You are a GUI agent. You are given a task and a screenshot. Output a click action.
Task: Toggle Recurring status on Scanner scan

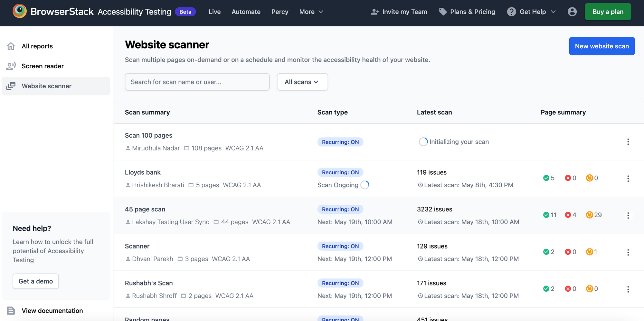pos(340,246)
